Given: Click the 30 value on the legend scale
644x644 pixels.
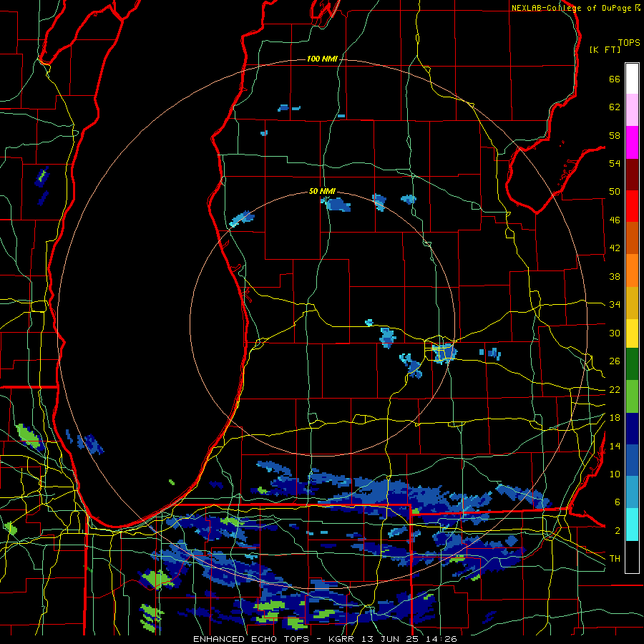Looking at the screenshot, I should tap(615, 333).
